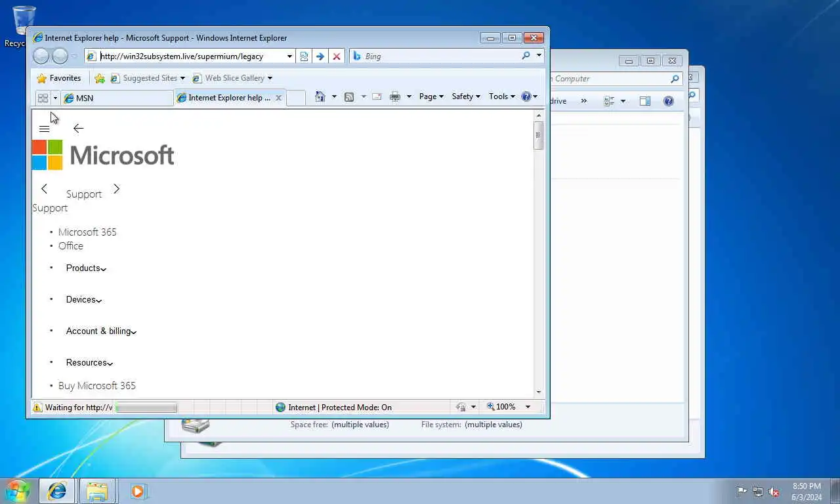The width and height of the screenshot is (840, 504).
Task: Open the address bar autocomplete dropdown arrow
Action: coord(289,56)
